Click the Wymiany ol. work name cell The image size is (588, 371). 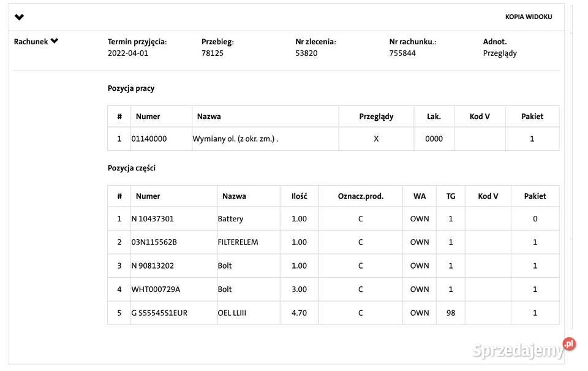tap(235, 139)
